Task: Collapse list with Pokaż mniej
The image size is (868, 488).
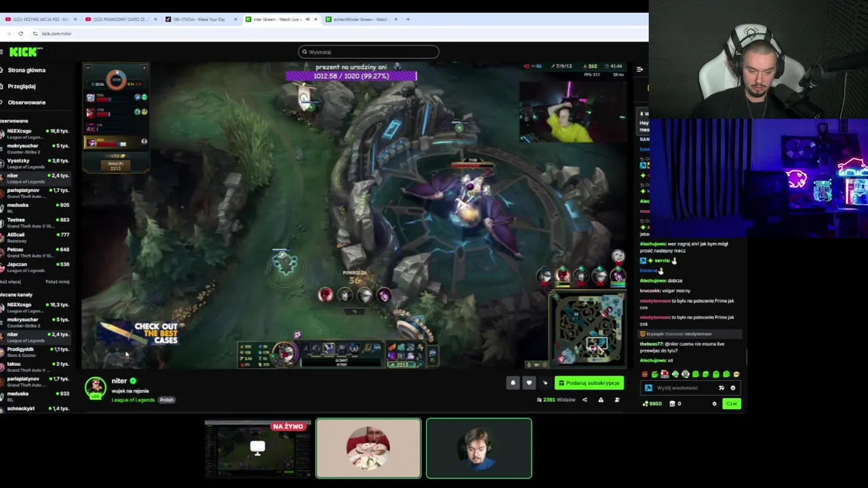Action: pyautogui.click(x=57, y=281)
